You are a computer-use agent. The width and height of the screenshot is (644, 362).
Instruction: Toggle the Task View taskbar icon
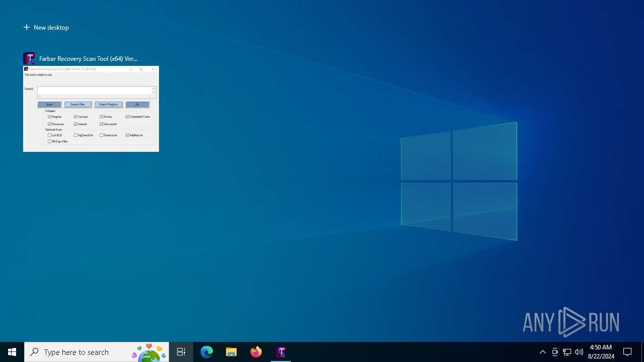coord(181,352)
